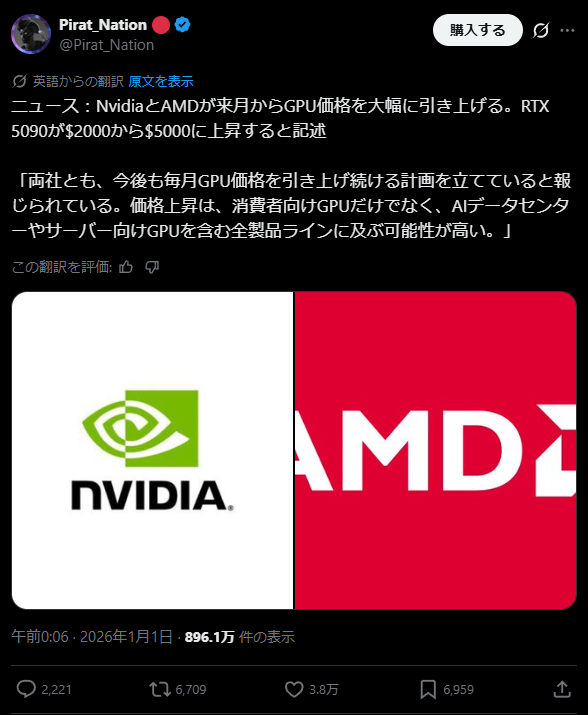This screenshot has height=715, width=588.
Task: Open the three-dot more options menu
Action: tap(567, 31)
